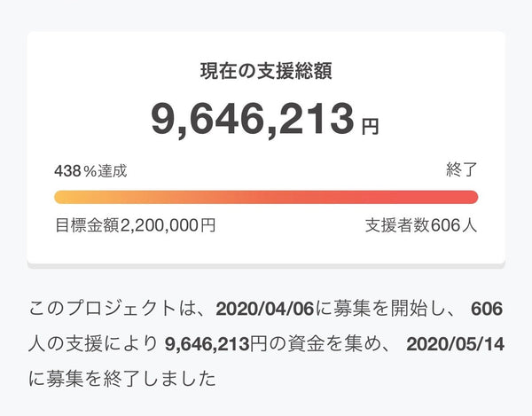
Task: Click the red right end of progress bar
Action: point(470,197)
